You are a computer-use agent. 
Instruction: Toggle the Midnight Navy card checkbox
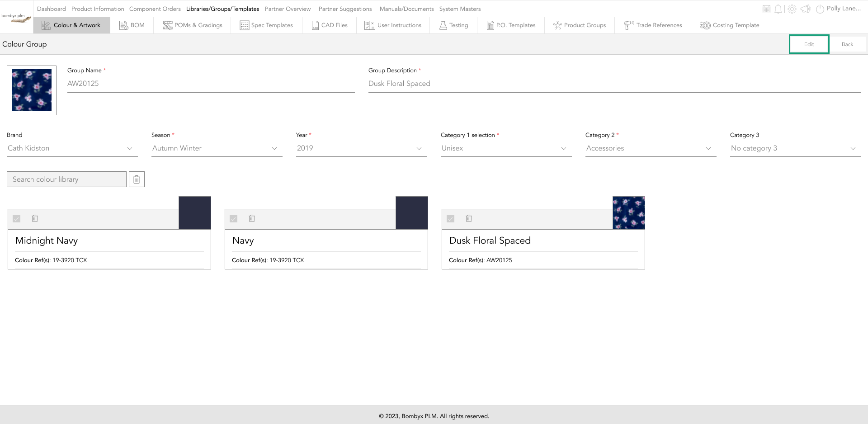[x=17, y=219]
